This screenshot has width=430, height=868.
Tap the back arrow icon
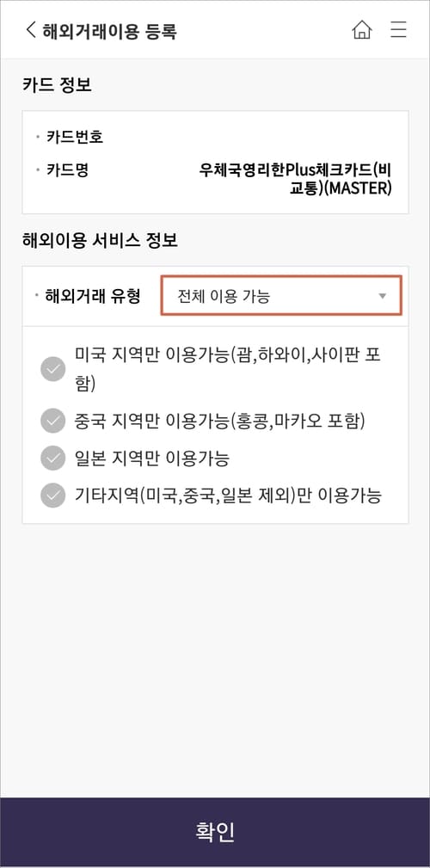[30, 30]
